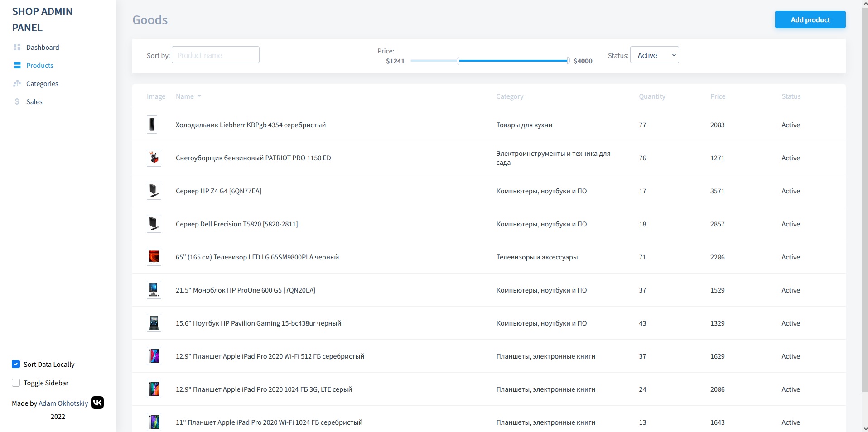Screen dimensions: 868x432
Task: Click quantity 18 in Dell Precision row
Action: pyautogui.click(x=642, y=224)
